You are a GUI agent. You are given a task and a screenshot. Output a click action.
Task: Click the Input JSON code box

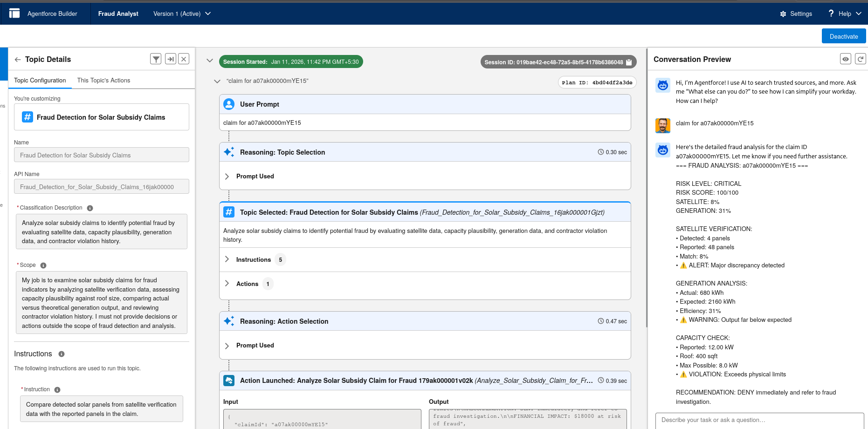coord(323,419)
